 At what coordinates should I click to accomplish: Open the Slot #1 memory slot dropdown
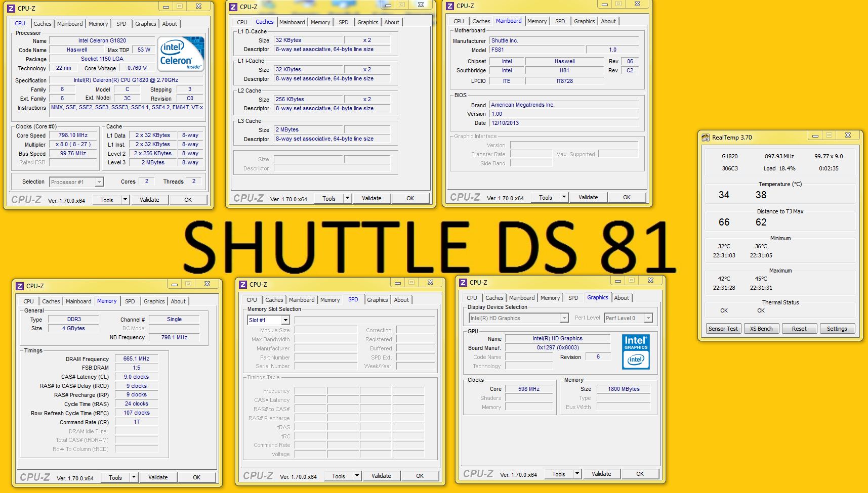285,320
